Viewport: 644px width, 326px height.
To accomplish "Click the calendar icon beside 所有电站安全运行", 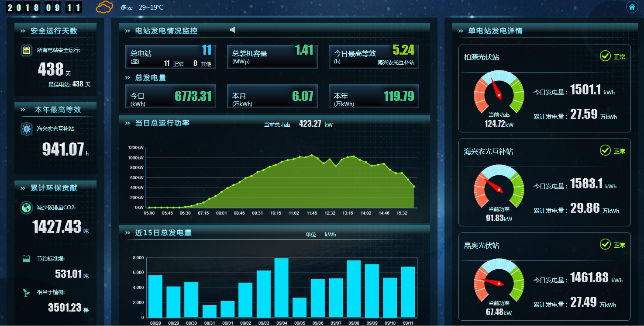I will click(27, 50).
